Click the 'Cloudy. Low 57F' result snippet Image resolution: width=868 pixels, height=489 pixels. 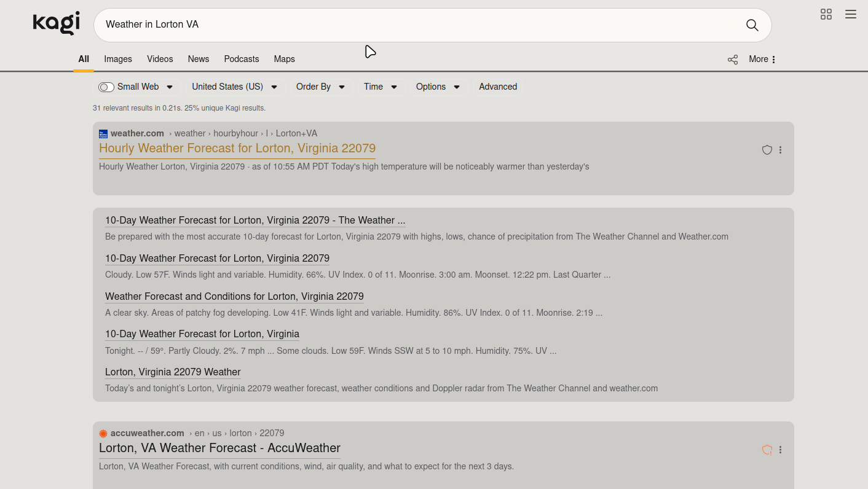click(x=358, y=275)
